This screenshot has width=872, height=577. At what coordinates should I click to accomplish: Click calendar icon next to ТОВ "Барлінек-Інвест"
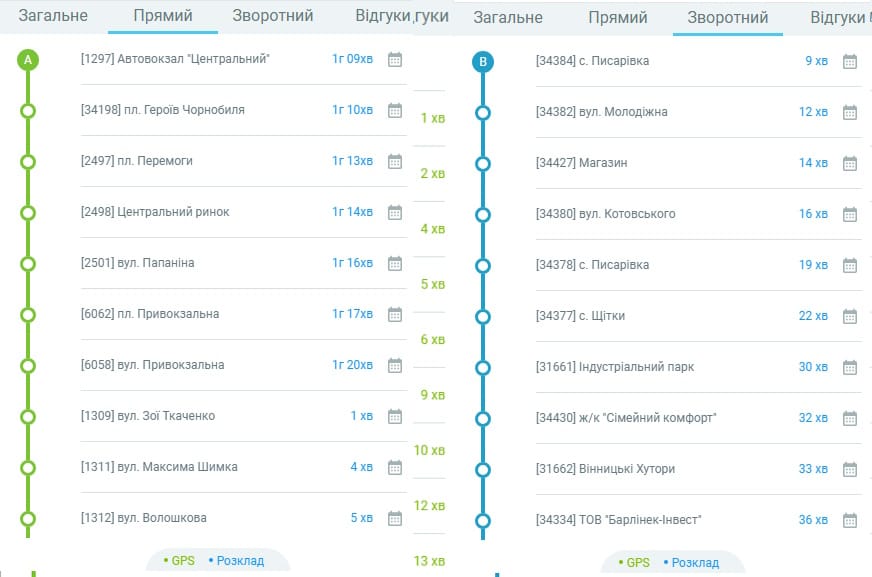[x=849, y=519]
